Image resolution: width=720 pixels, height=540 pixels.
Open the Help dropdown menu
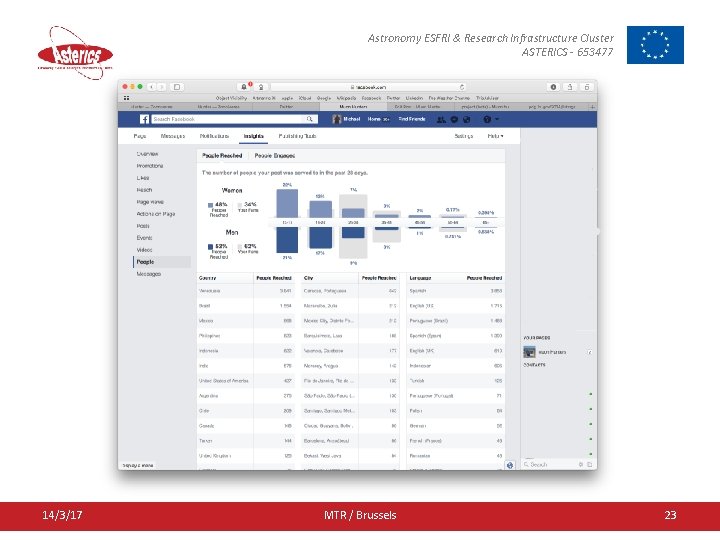pyautogui.click(x=495, y=136)
